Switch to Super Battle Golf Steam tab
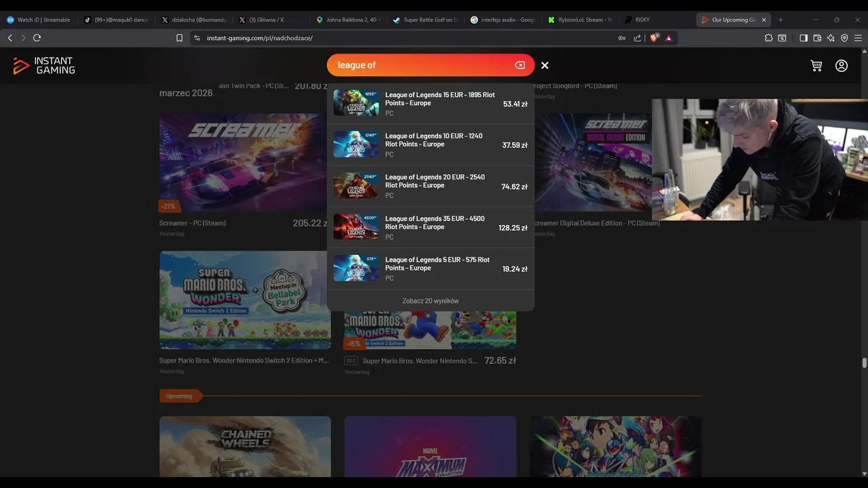The image size is (868, 488). (x=427, y=20)
